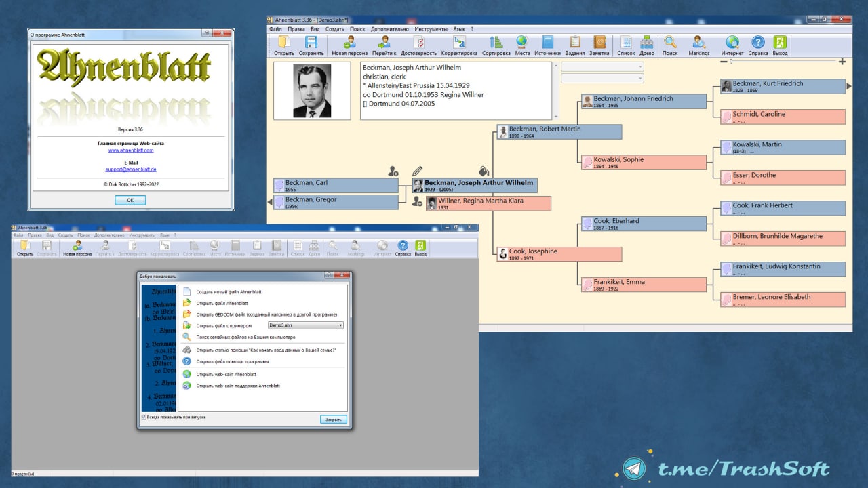This screenshot has width=868, height=488.
Task: Click the Поиск toolbar icon in the Demo3.ahn window
Action: 670,45
